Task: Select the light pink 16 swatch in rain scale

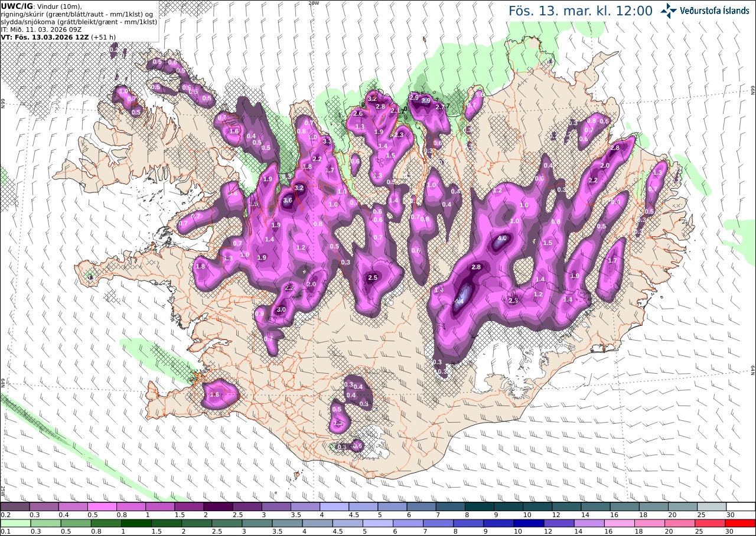Action: 620,523
